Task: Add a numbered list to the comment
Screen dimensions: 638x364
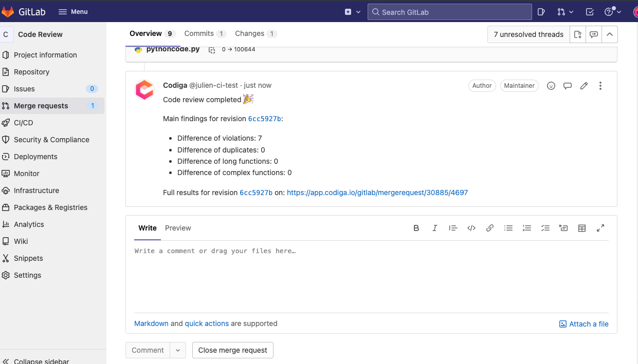Action: pyautogui.click(x=526, y=227)
